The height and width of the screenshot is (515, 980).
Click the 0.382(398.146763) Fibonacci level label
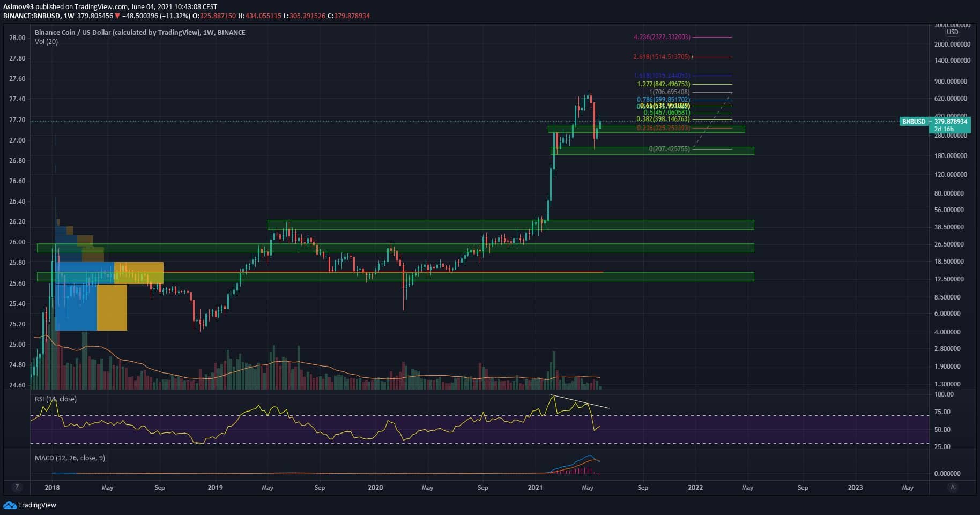[x=664, y=119]
